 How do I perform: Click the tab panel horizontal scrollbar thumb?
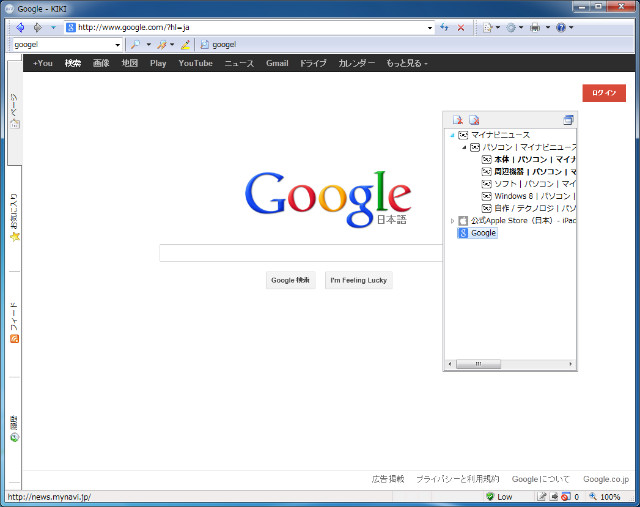click(x=478, y=364)
